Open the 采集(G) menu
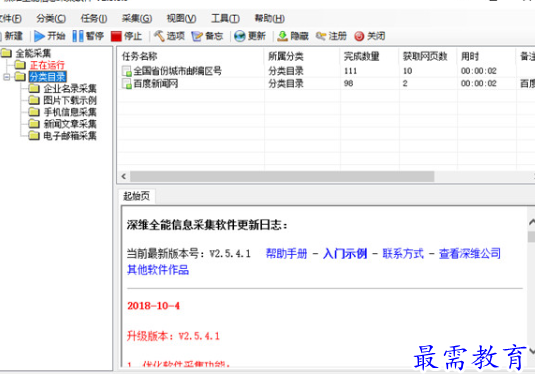The height and width of the screenshot is (389, 535). pos(137,18)
